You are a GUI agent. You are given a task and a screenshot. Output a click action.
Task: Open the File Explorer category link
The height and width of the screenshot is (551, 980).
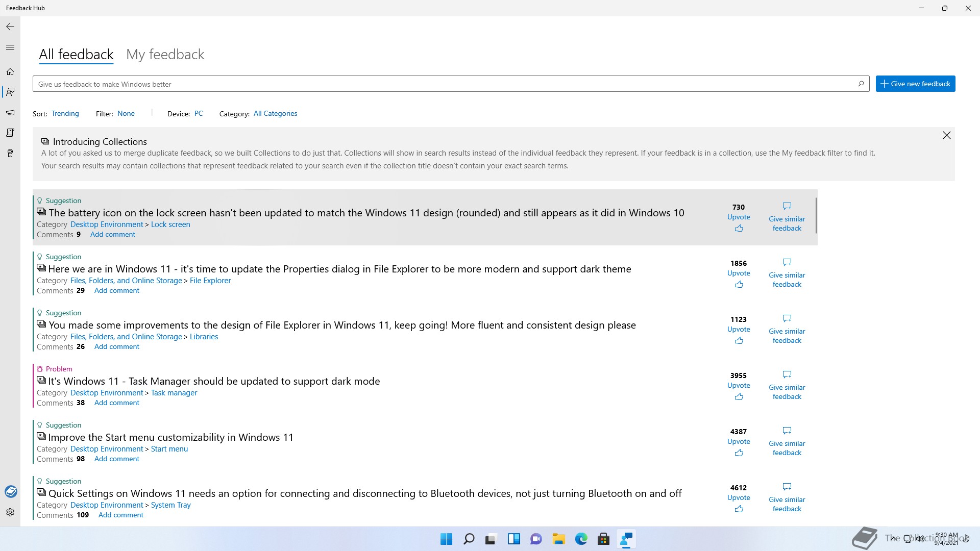(x=210, y=281)
